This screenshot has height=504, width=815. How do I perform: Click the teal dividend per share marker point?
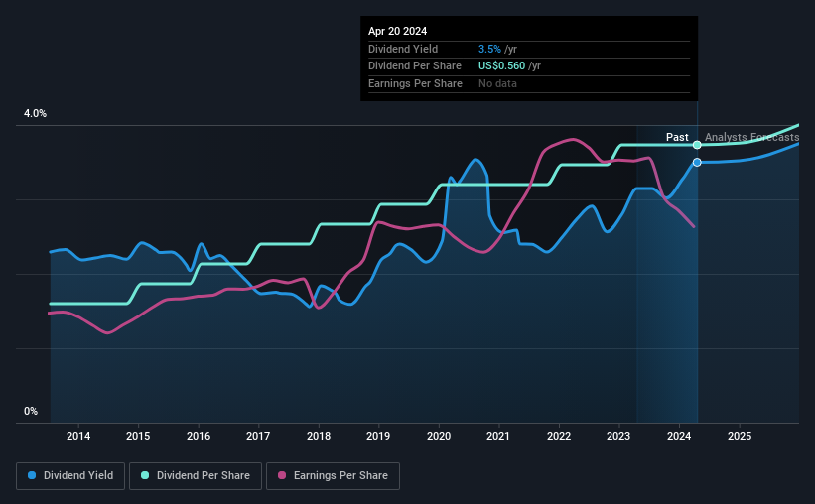pyautogui.click(x=697, y=145)
